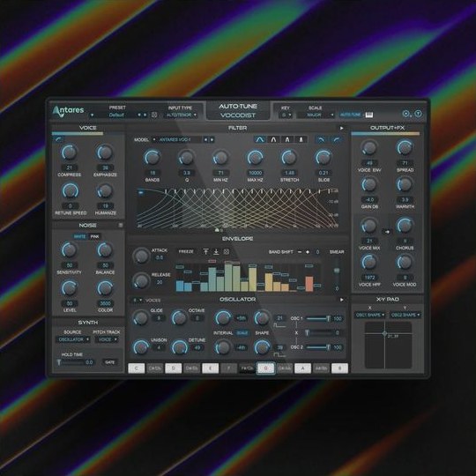Toggle the Gate button

[110, 362]
